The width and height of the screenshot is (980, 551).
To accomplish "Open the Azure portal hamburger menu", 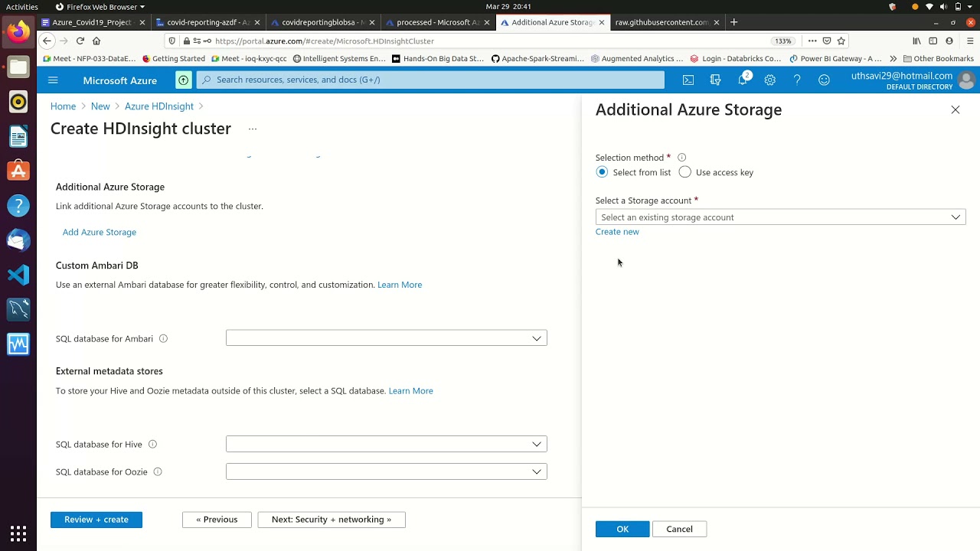I will pos(53,80).
